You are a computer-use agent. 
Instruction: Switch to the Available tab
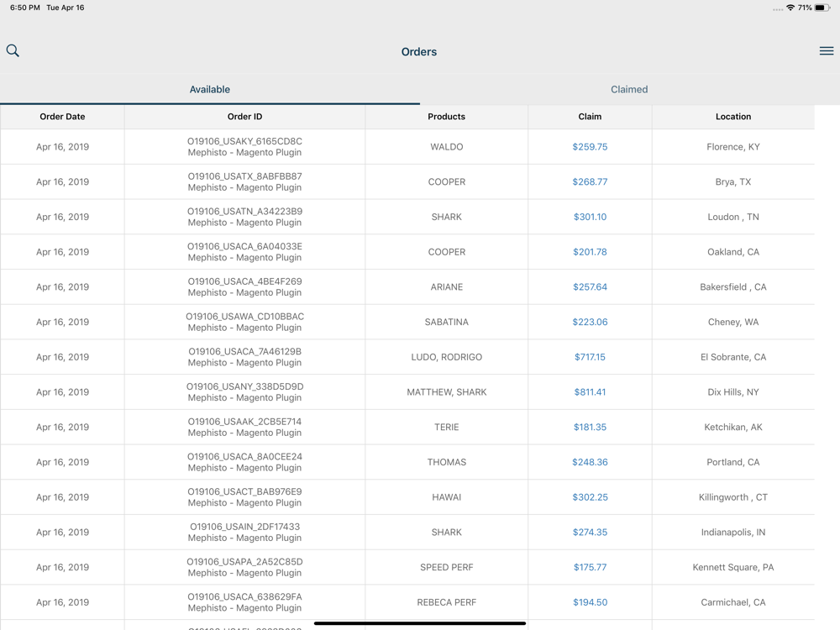[x=209, y=90]
